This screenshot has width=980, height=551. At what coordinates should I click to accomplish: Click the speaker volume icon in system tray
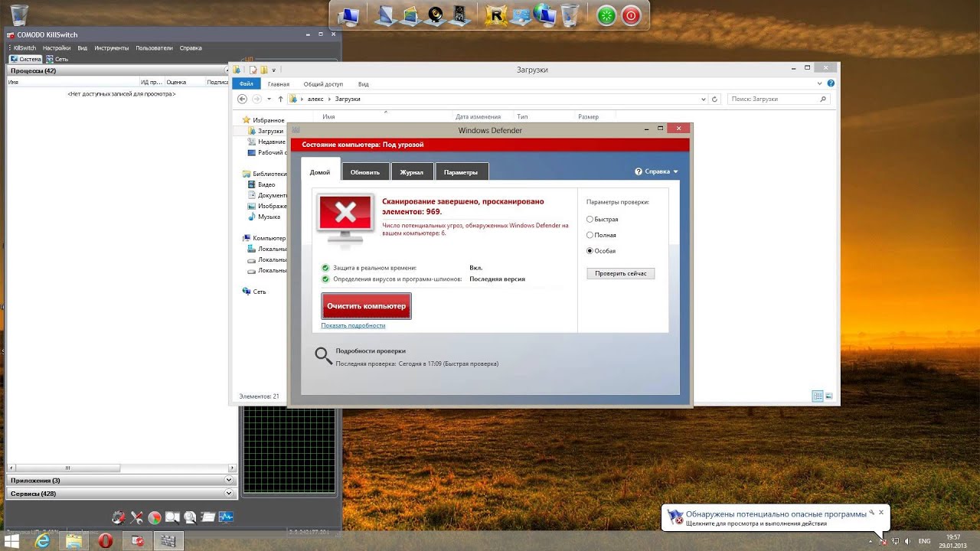coord(906,541)
